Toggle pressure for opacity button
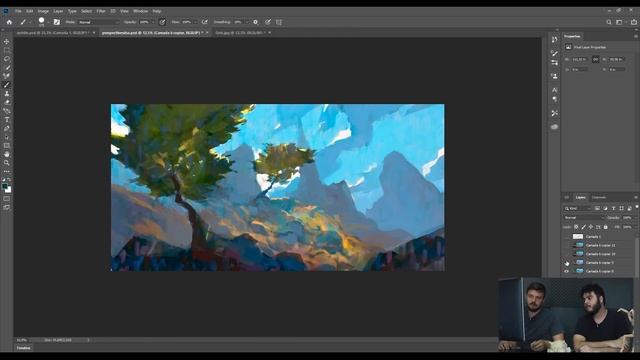This screenshot has height=360, width=640. (162, 22)
